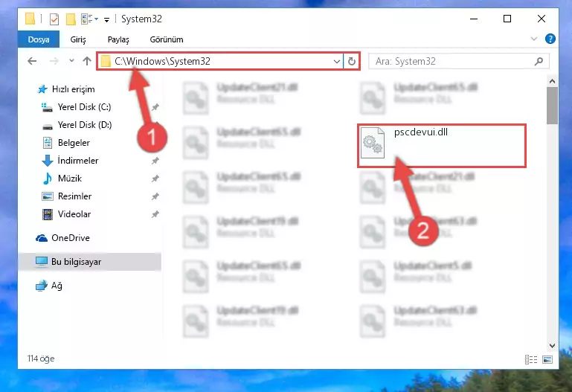Expand the ribbon with the chevron
572x392 pixels.
(534, 39)
